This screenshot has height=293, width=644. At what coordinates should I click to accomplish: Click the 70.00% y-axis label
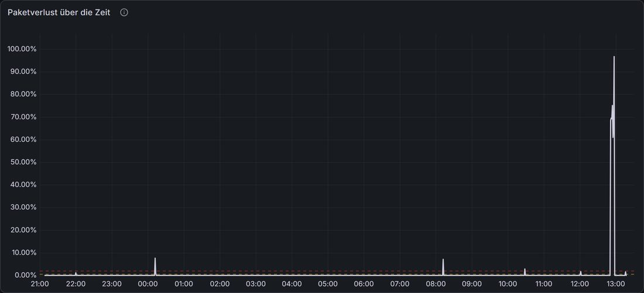(23, 117)
